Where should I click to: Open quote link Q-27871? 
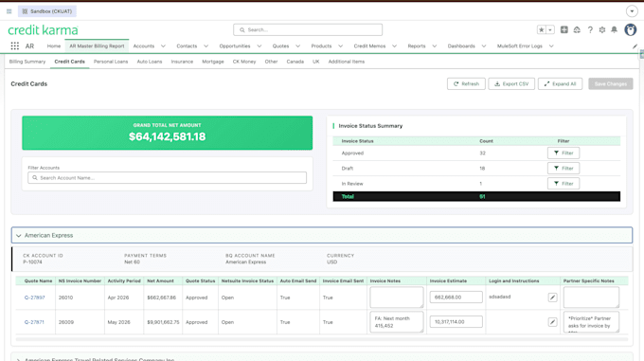pyautogui.click(x=34, y=322)
